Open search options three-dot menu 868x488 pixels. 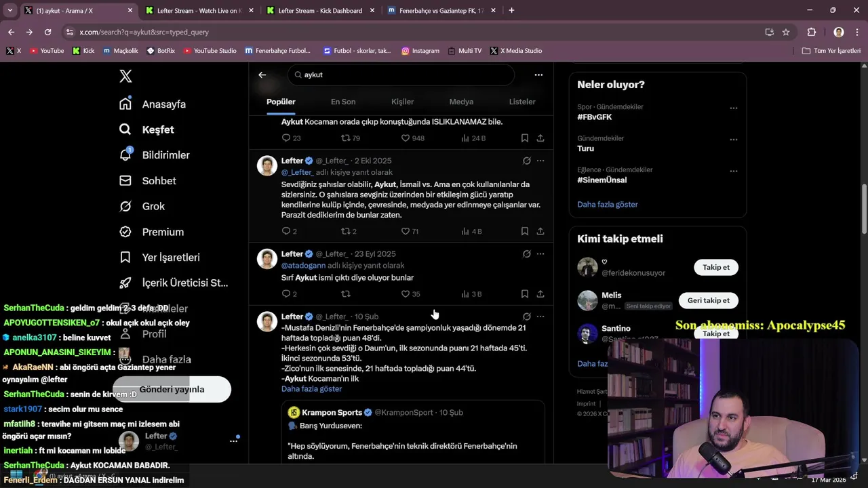pos(538,75)
